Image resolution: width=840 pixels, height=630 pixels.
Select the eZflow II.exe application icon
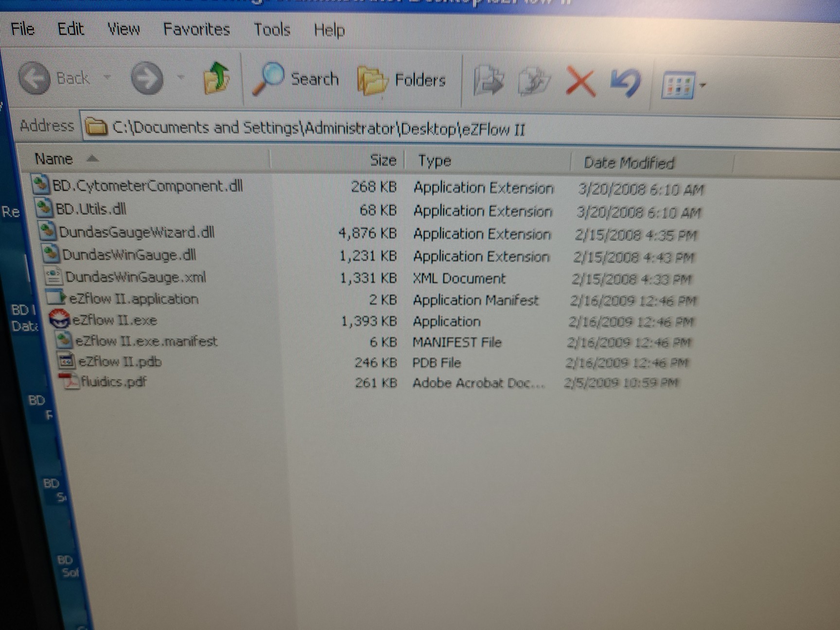point(59,319)
